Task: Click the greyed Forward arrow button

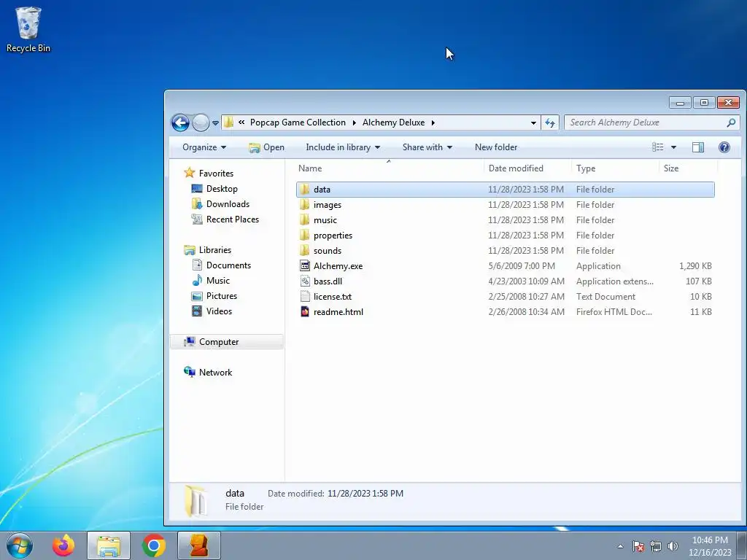Action: tap(201, 122)
